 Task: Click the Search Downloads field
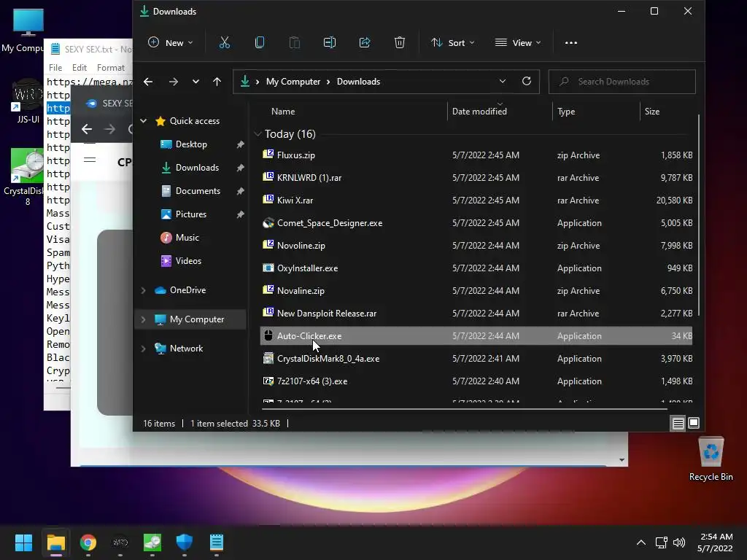tap(622, 82)
